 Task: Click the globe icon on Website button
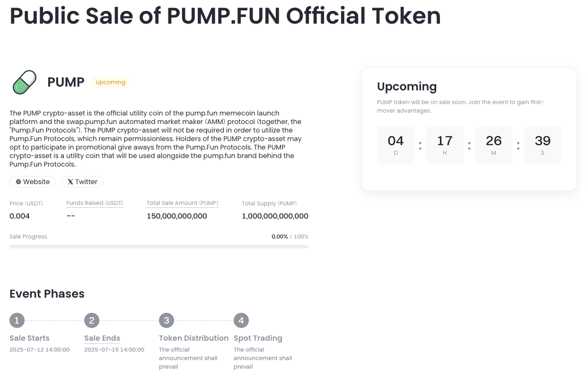[18, 182]
